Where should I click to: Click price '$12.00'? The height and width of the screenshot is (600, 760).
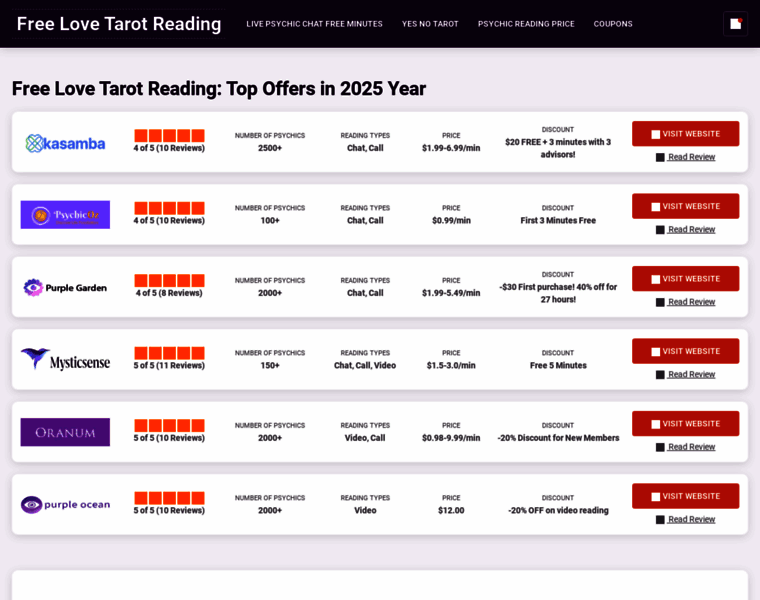(x=451, y=510)
